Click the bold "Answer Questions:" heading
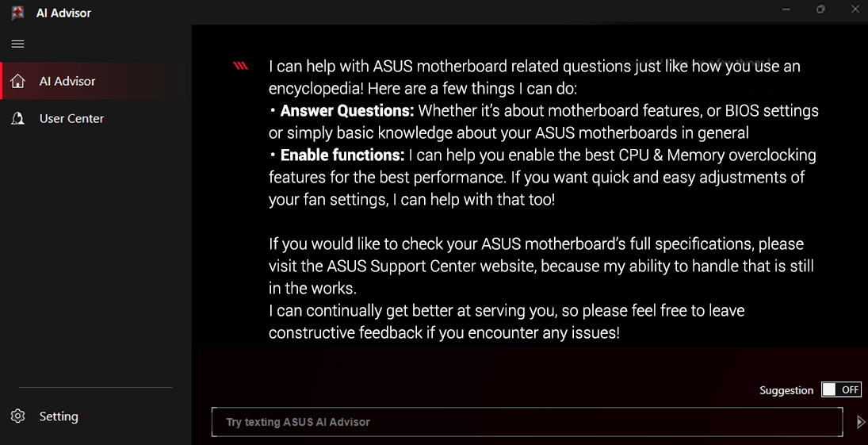Screen dimensions: 868x445 click(x=347, y=111)
